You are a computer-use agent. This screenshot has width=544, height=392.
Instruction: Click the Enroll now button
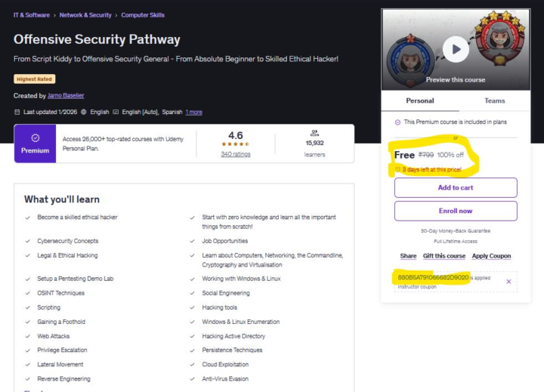(x=456, y=211)
